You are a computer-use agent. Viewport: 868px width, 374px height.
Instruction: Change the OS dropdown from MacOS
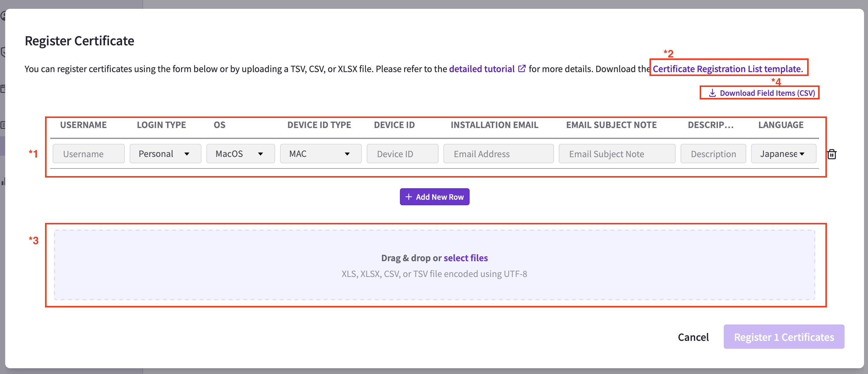coord(240,154)
